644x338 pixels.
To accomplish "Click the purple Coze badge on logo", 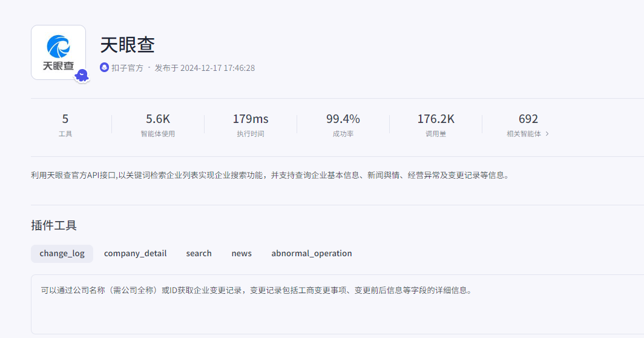I will [x=82, y=76].
